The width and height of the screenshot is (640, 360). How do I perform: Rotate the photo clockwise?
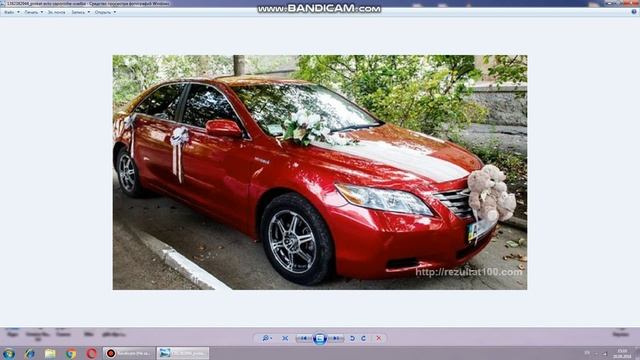[364, 338]
